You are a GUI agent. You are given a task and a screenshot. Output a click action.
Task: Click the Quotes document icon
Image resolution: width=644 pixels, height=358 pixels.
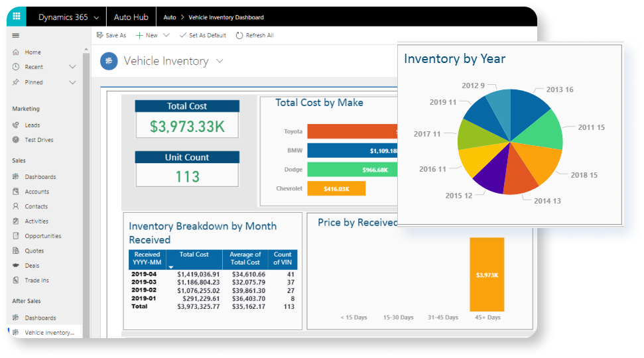[x=16, y=251]
